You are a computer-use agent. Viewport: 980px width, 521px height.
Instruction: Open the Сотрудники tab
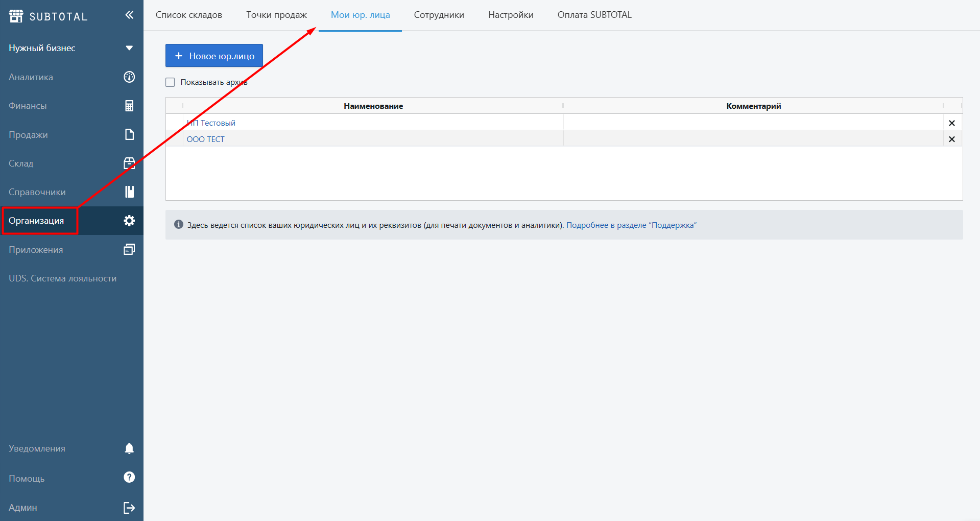tap(439, 15)
